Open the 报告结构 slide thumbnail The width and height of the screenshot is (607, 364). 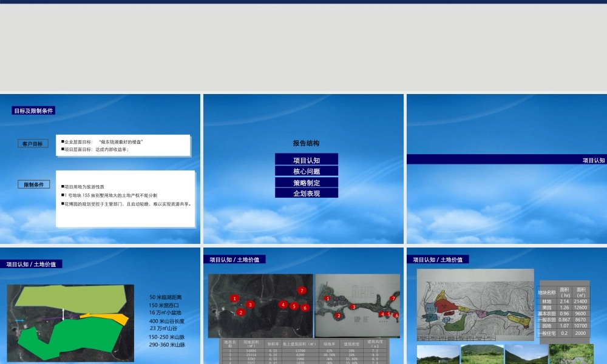(x=303, y=169)
